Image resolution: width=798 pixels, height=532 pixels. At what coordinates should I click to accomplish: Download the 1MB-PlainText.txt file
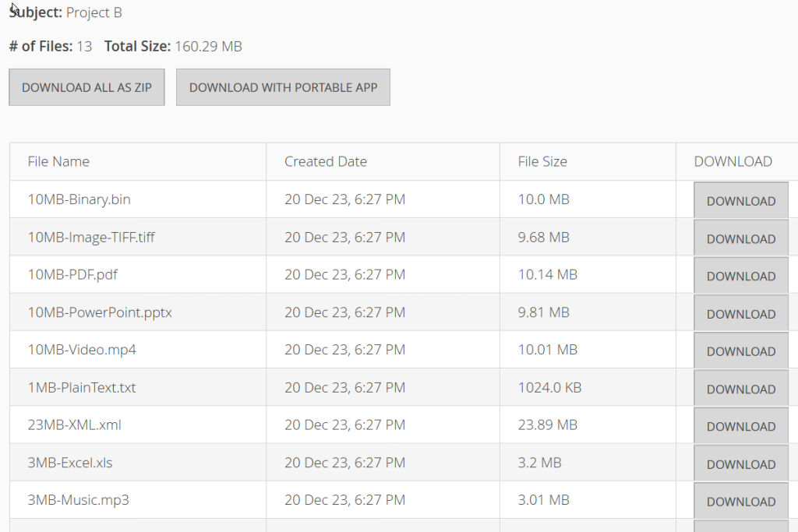pyautogui.click(x=740, y=387)
